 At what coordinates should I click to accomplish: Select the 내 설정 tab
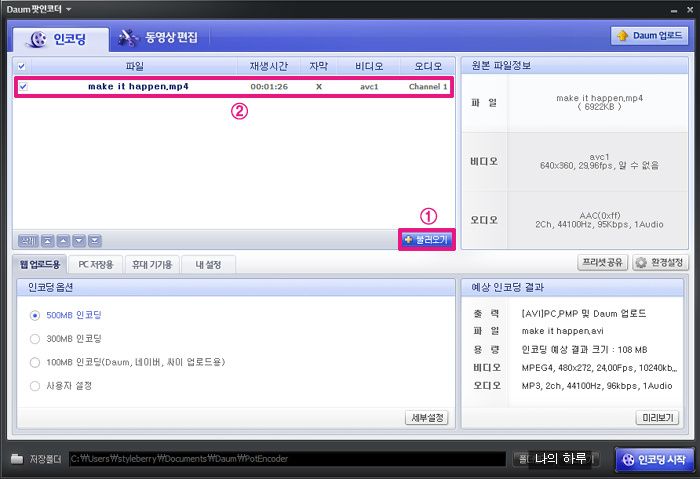(x=208, y=265)
